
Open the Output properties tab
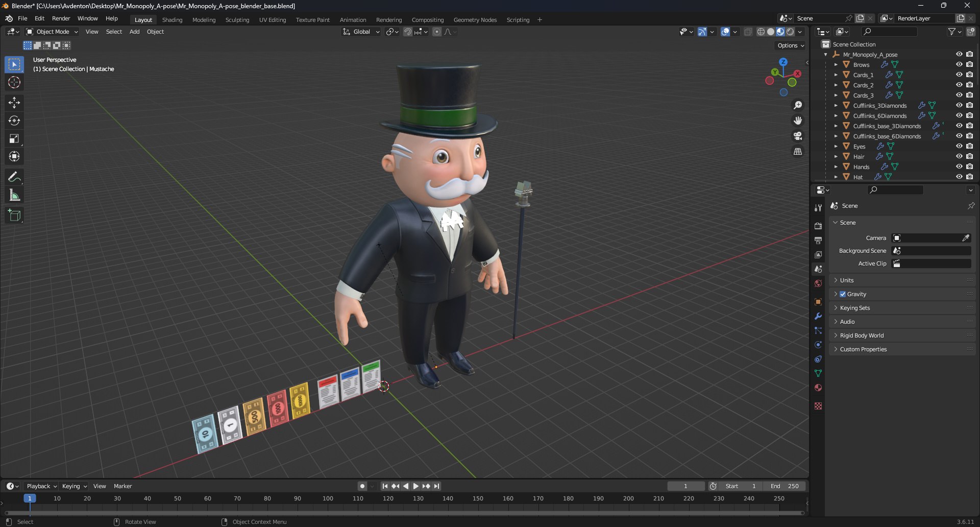(x=818, y=240)
